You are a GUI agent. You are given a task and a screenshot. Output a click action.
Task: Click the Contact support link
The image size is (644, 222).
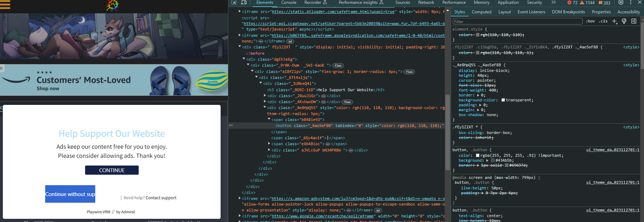coord(161,198)
